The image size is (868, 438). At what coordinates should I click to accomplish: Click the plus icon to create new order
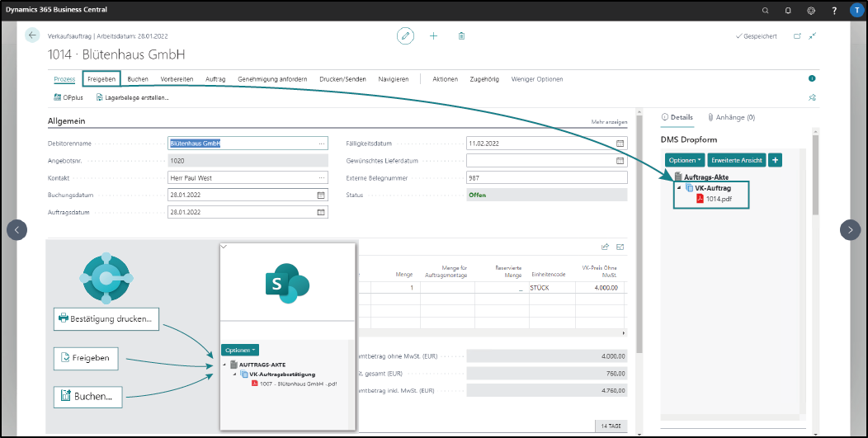pyautogui.click(x=433, y=36)
